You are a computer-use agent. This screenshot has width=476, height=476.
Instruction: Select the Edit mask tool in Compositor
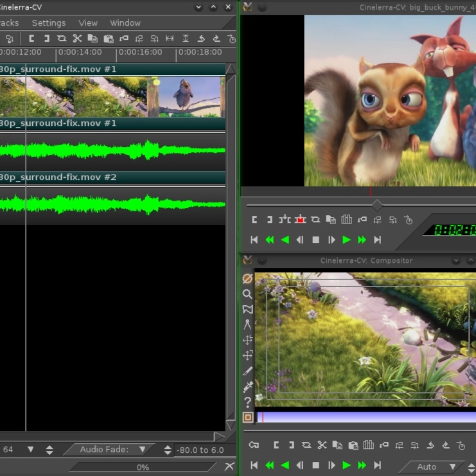click(247, 309)
